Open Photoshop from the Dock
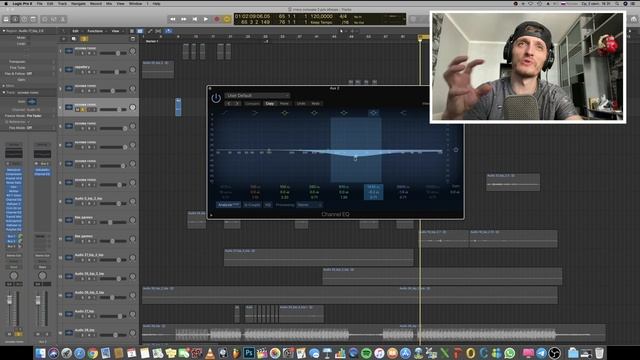The image size is (640, 360). (249, 353)
